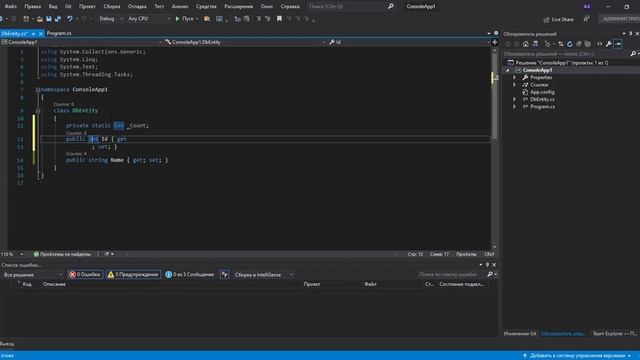Expand the References (Ссылки) node
Viewport: 640px width, 360px height.
click(514, 84)
